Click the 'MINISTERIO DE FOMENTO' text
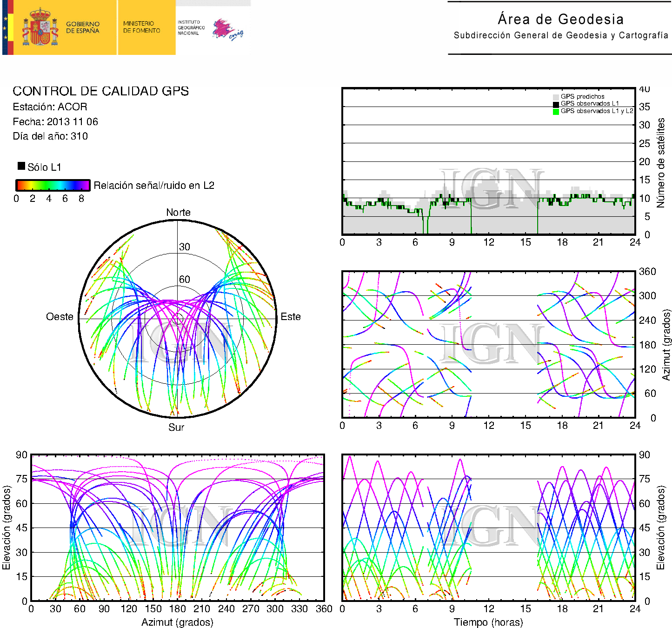This screenshot has height=628, width=672. [141, 27]
